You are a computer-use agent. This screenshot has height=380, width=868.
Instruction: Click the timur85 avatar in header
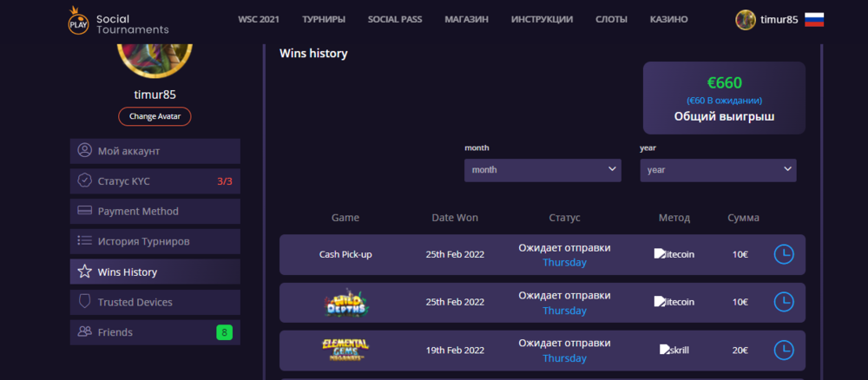[745, 20]
